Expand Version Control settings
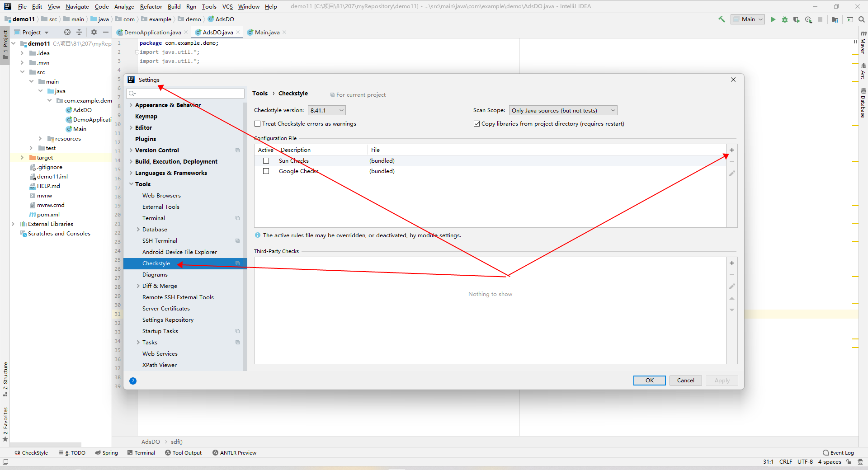Screen dimensions: 868x470 [131, 150]
